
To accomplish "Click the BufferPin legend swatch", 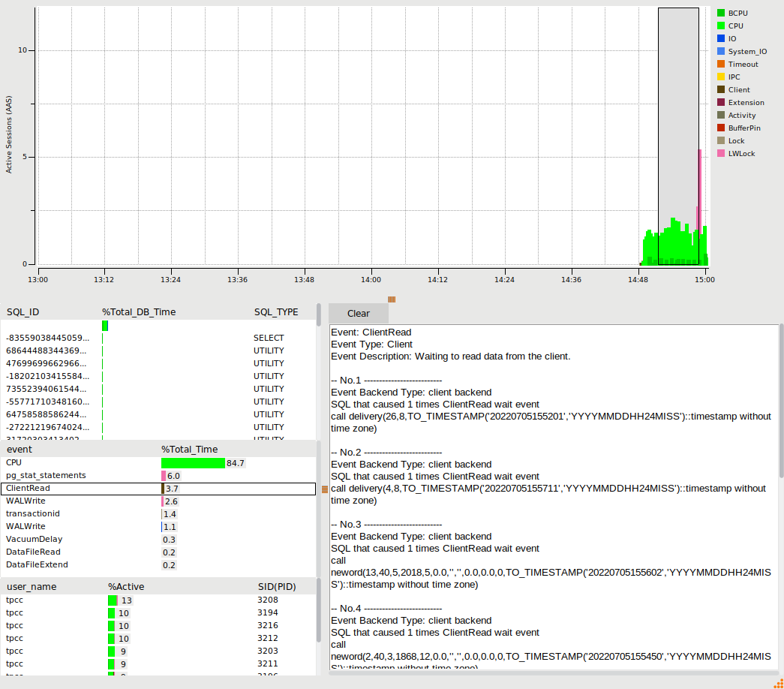I will (x=720, y=128).
